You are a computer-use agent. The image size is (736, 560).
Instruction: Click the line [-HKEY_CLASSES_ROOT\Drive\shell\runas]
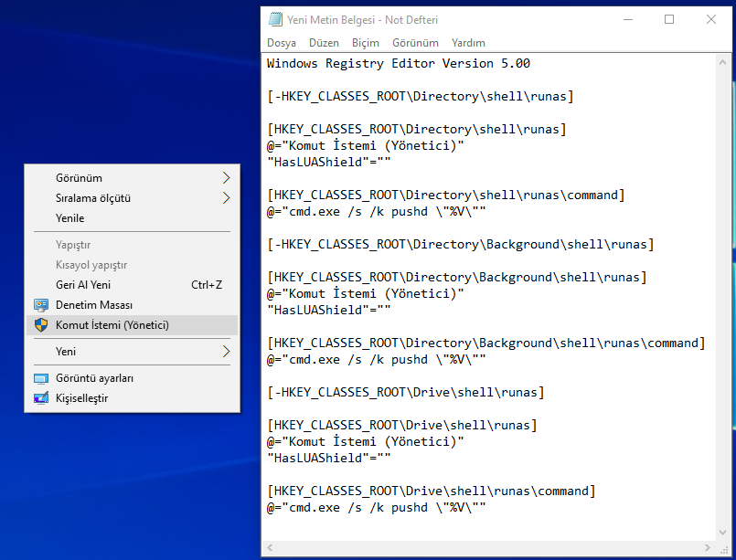pos(406,392)
